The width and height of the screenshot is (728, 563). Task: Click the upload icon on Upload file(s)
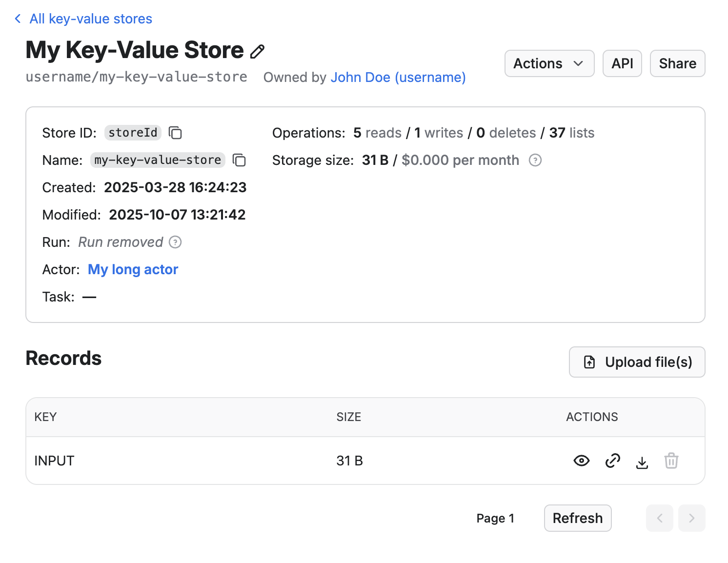(x=589, y=362)
